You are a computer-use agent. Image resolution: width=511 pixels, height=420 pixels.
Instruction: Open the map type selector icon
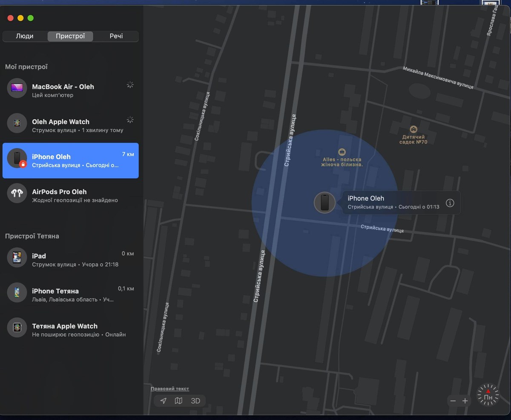point(179,401)
